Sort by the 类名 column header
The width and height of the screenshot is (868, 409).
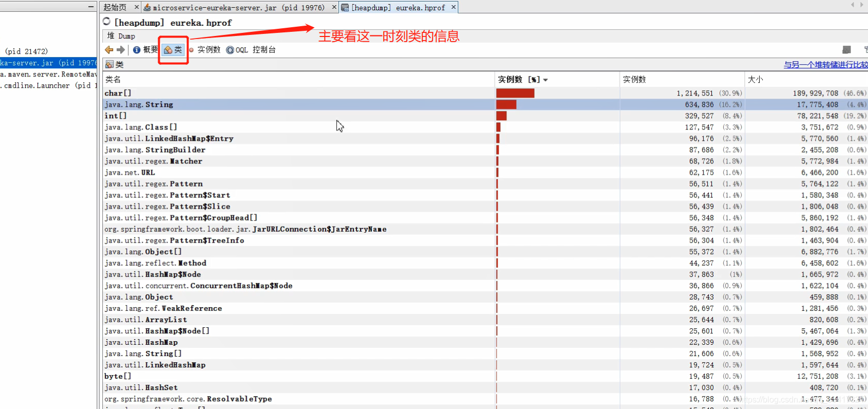click(x=298, y=80)
